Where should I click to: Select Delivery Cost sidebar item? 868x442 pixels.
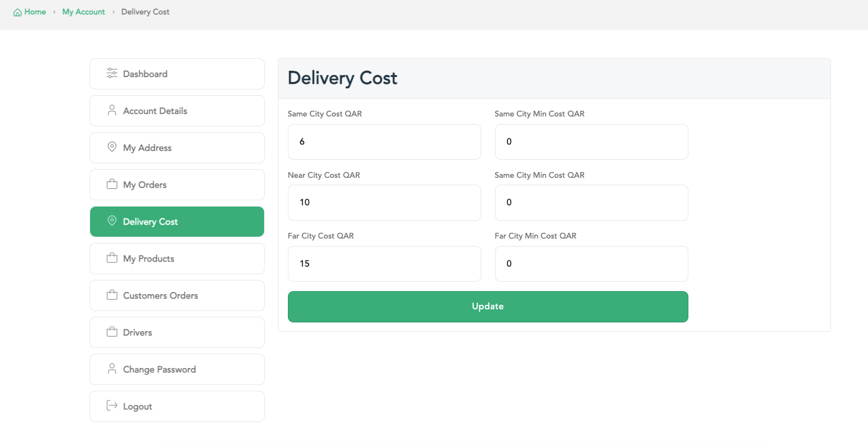[x=150, y=222]
